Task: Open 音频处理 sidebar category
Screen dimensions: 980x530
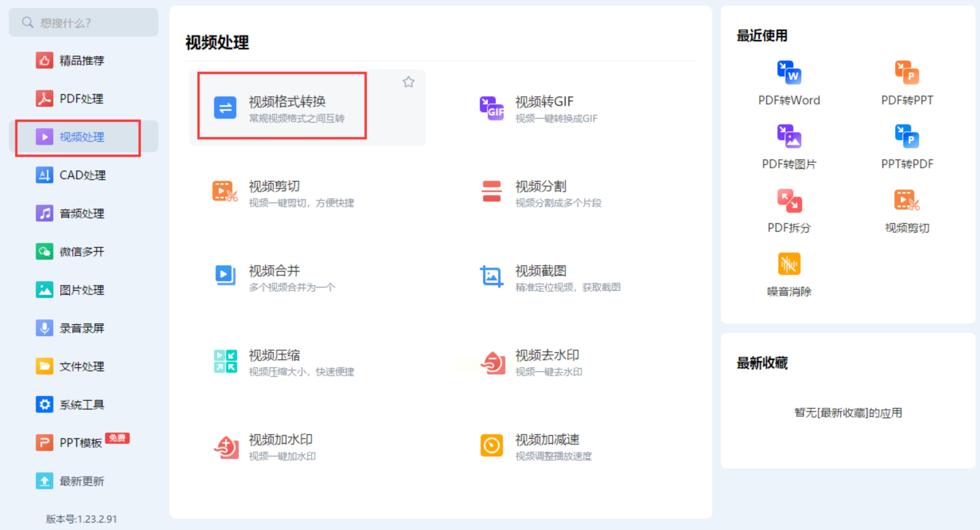Action: point(84,213)
